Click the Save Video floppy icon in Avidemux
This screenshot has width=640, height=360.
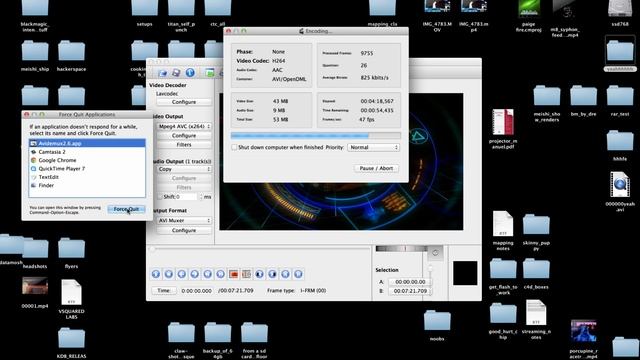176,73
